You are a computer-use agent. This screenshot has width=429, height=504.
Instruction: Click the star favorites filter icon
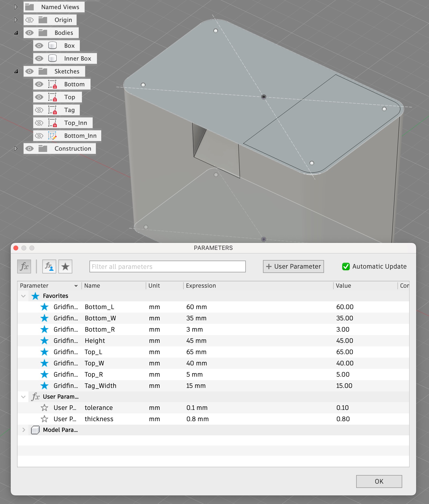point(66,266)
